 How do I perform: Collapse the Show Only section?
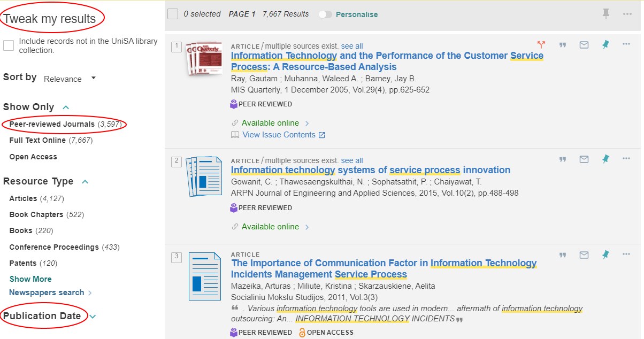coord(66,107)
